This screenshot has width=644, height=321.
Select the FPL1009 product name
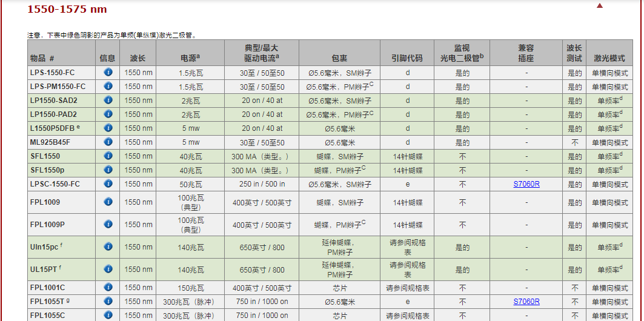45,202
